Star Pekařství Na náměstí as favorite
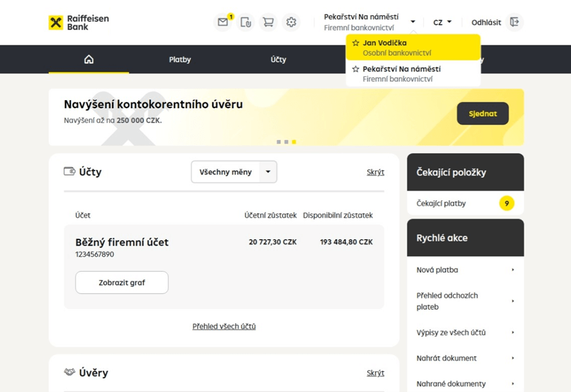The width and height of the screenshot is (571, 392). point(356,69)
